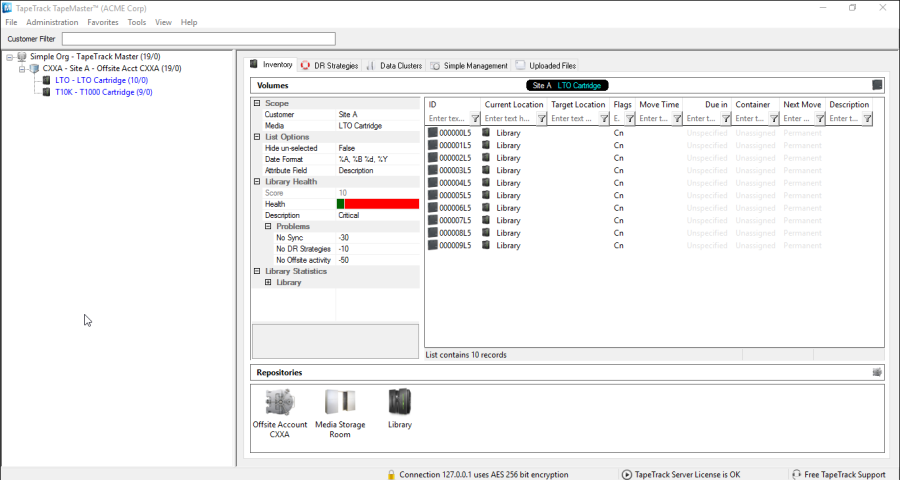Collapse the Problems subsection
This screenshot has height=480, width=900.
pyautogui.click(x=268, y=226)
